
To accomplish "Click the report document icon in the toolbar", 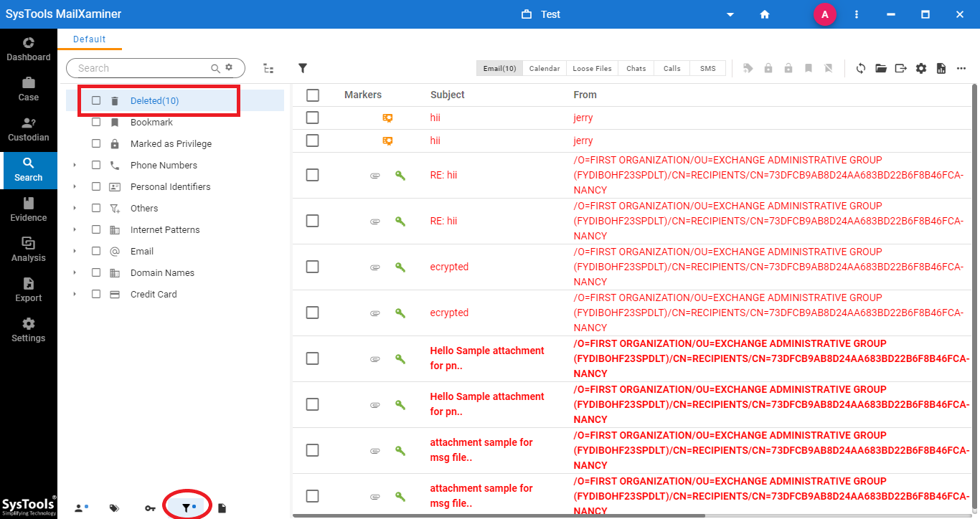I will (941, 68).
